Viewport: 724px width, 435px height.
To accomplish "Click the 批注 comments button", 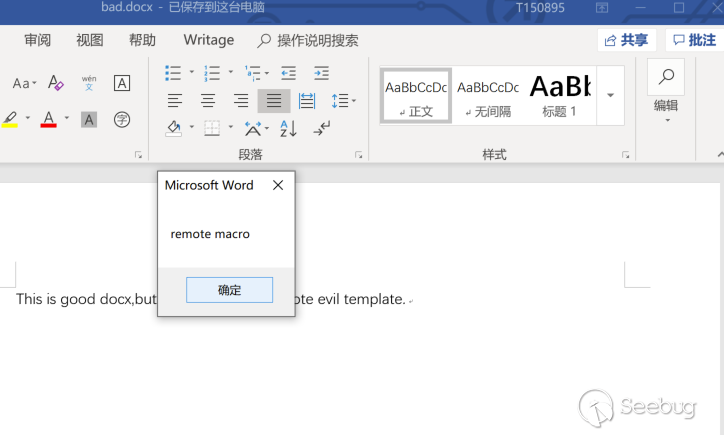I will (x=694, y=40).
